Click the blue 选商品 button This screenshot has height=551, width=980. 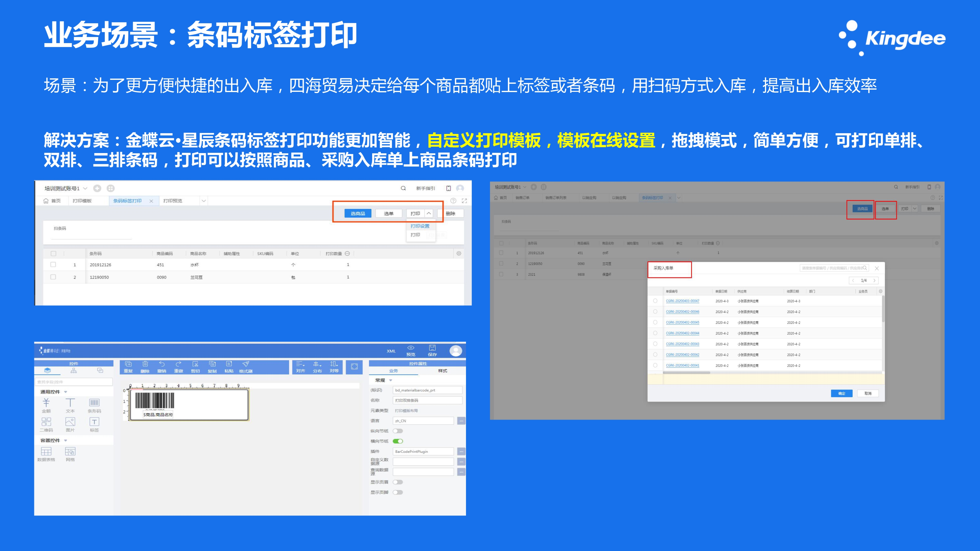click(358, 213)
